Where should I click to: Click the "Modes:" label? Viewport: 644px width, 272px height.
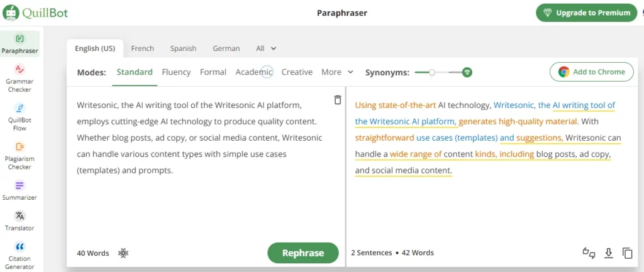coord(92,73)
